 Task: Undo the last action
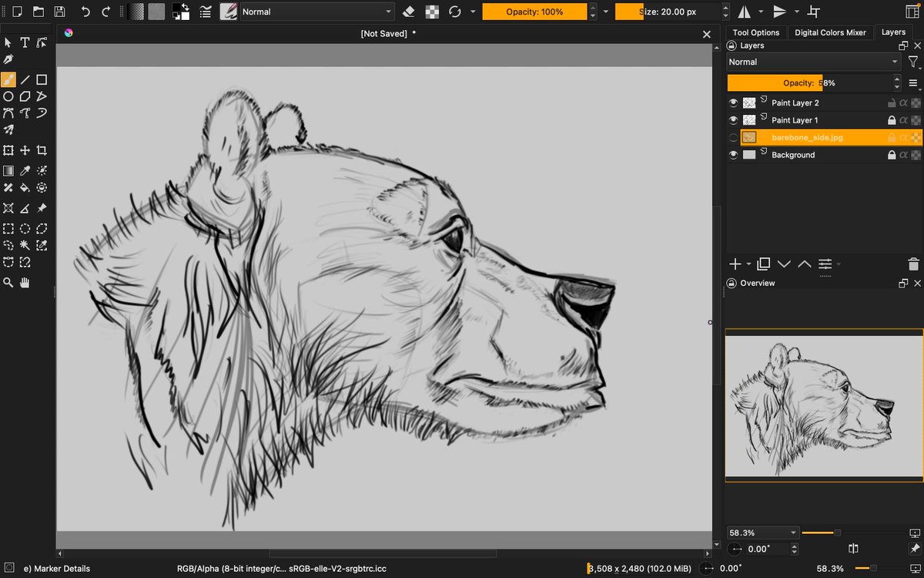[x=85, y=12]
